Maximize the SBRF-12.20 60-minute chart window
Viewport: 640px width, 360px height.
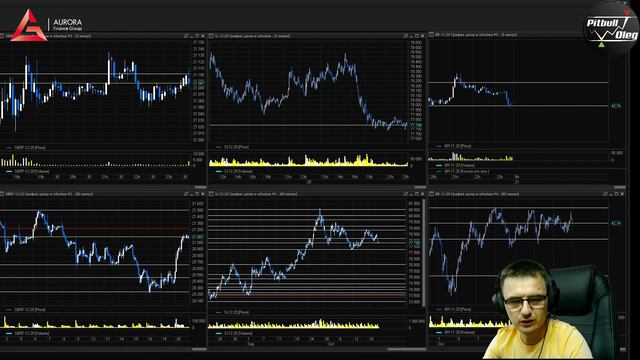(197, 194)
